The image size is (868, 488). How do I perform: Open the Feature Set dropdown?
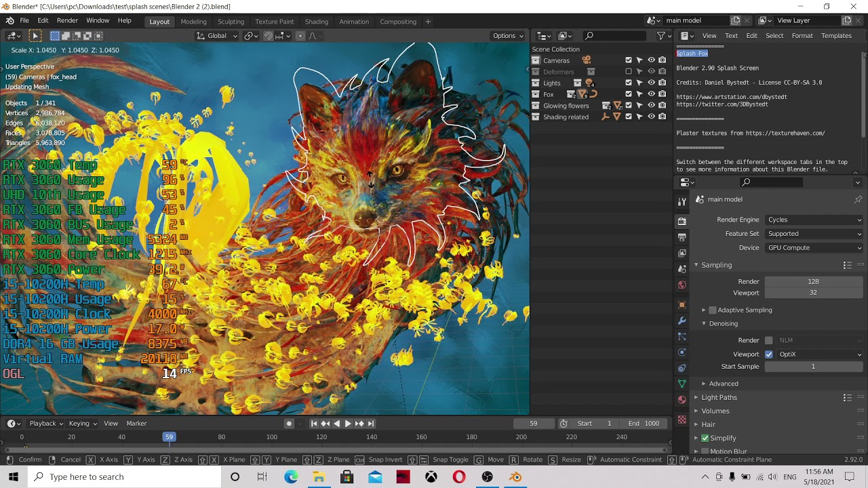(x=814, y=234)
